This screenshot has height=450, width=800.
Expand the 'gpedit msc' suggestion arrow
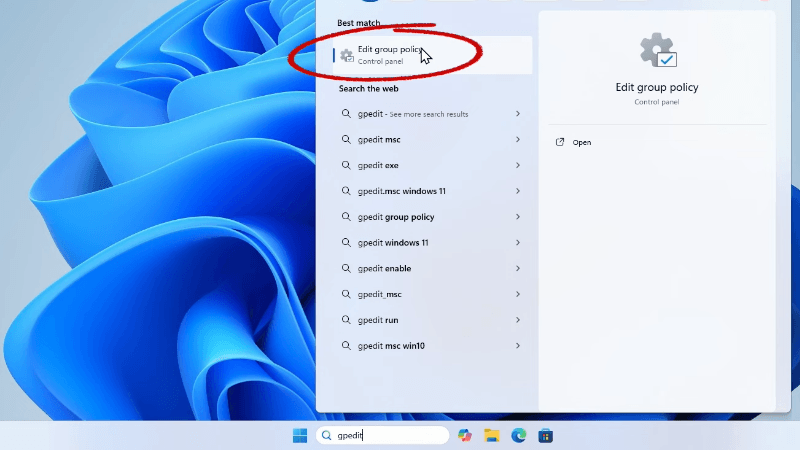pos(518,140)
